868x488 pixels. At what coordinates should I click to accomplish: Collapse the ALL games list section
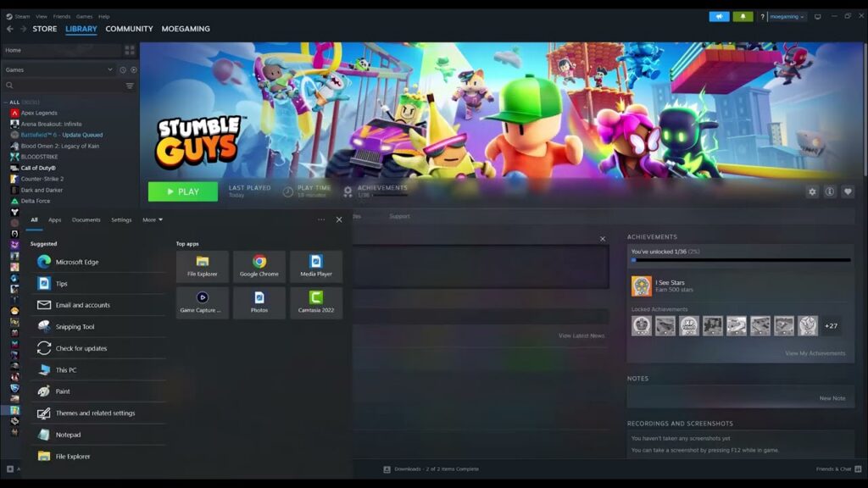6,103
